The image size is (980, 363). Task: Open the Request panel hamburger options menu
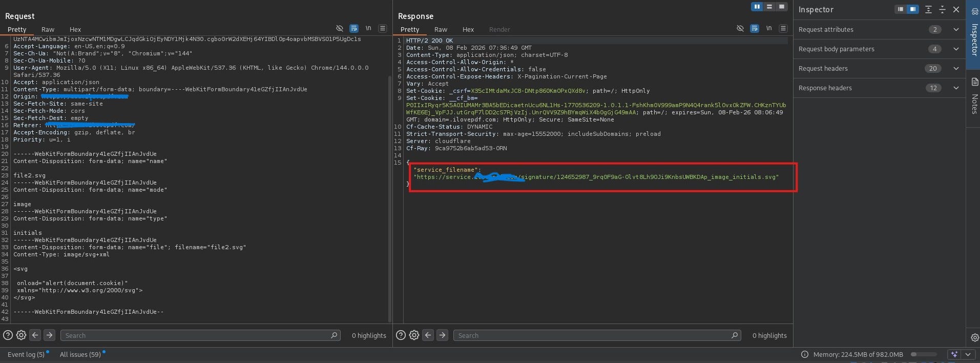click(382, 28)
